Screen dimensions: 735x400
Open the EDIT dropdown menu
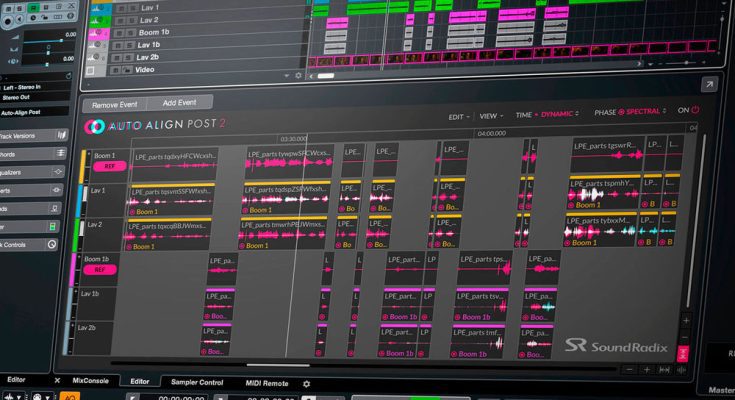(459, 116)
